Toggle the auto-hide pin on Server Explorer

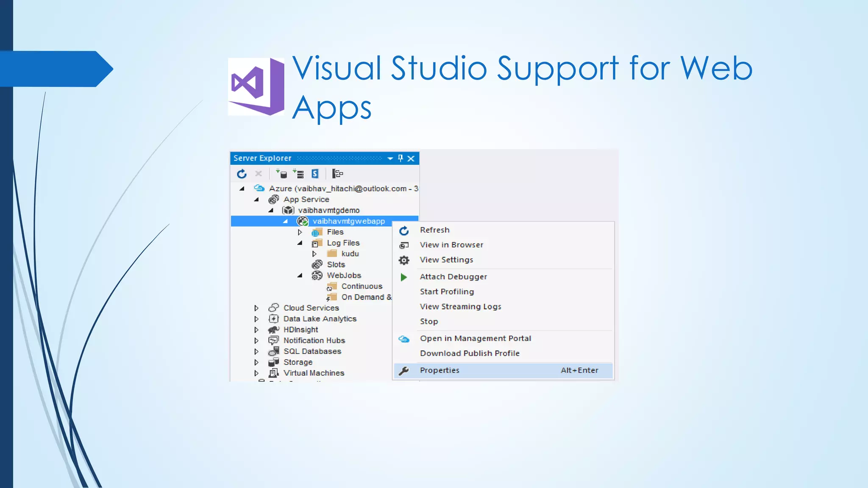(401, 158)
